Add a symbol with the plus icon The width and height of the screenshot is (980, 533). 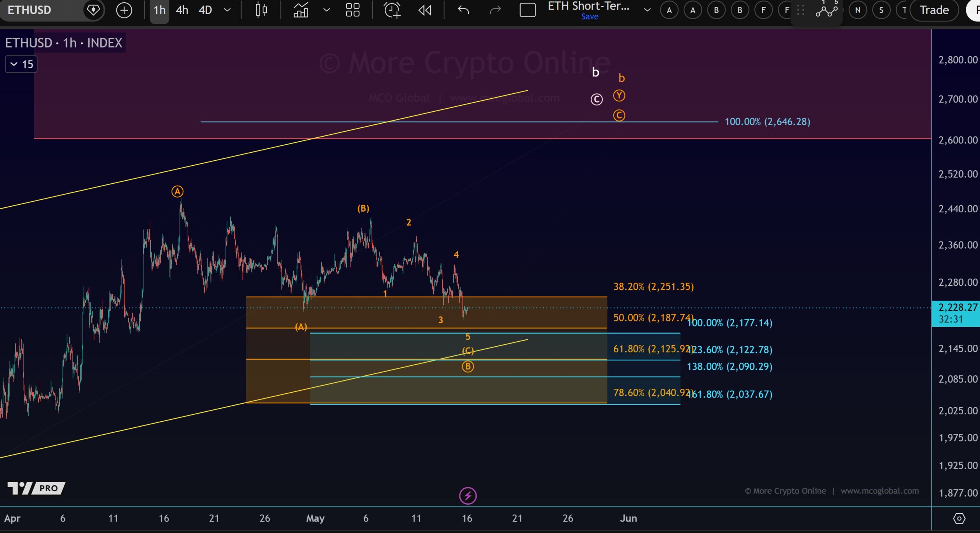[124, 10]
